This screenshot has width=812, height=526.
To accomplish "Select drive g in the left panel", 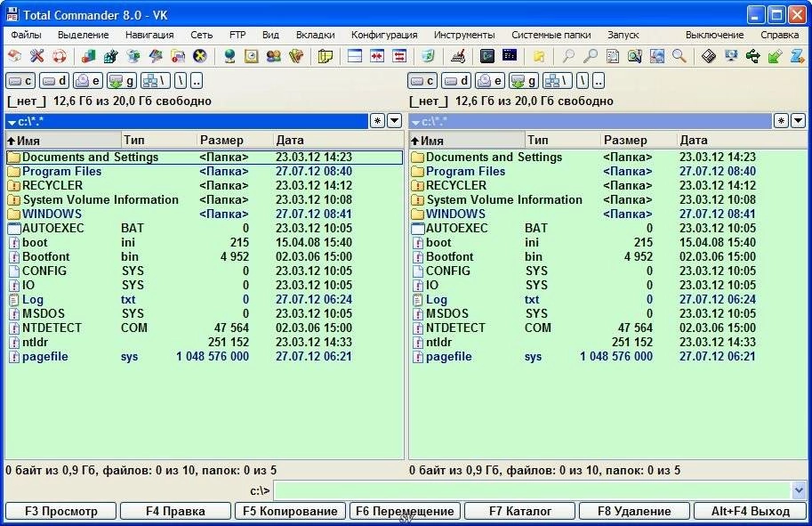I will [x=122, y=81].
